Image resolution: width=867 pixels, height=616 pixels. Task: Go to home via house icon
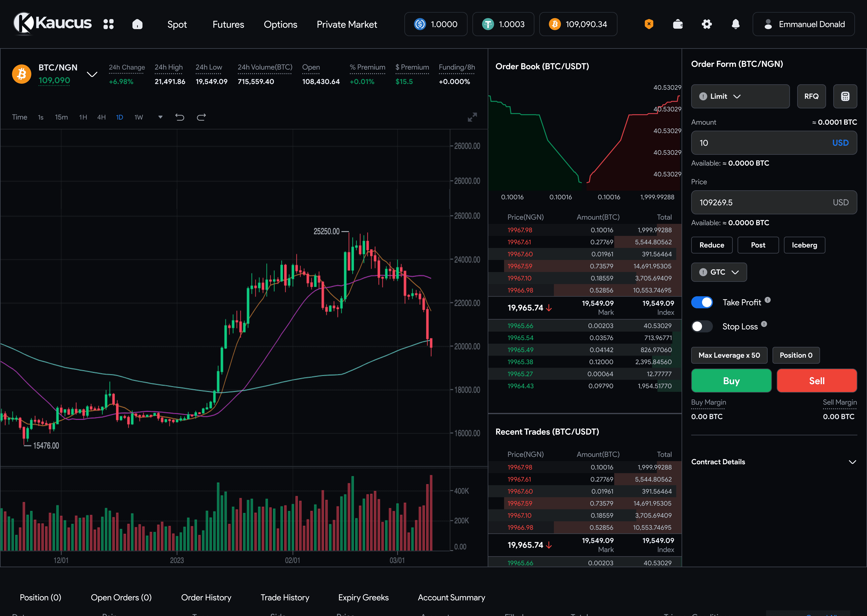(x=137, y=24)
